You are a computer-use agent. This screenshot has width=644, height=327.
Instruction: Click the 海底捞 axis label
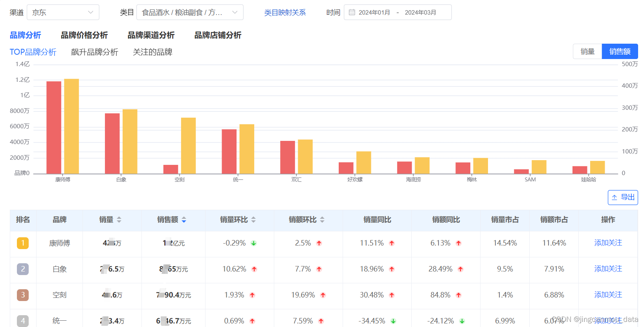413,179
